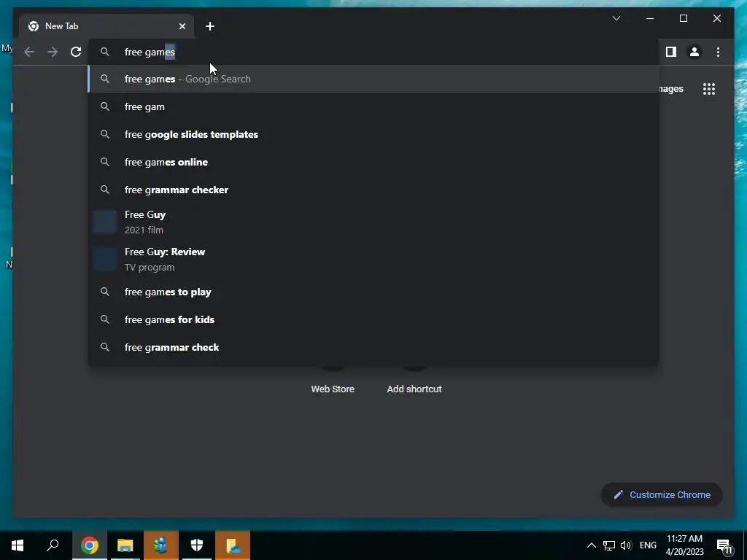Screen dimensions: 747x560
Task: Open the Windows Start menu
Action: point(18,545)
